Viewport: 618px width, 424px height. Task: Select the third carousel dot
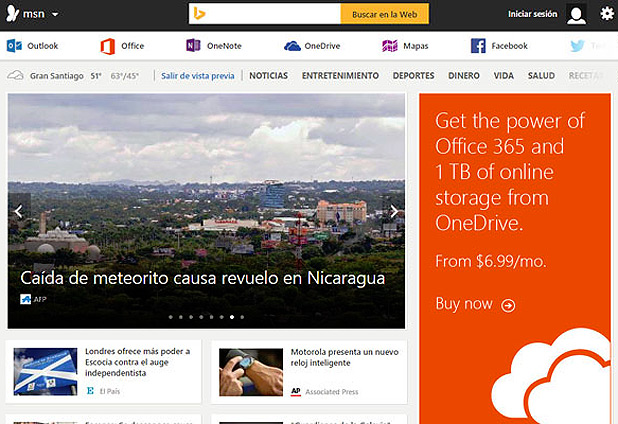pos(191,317)
